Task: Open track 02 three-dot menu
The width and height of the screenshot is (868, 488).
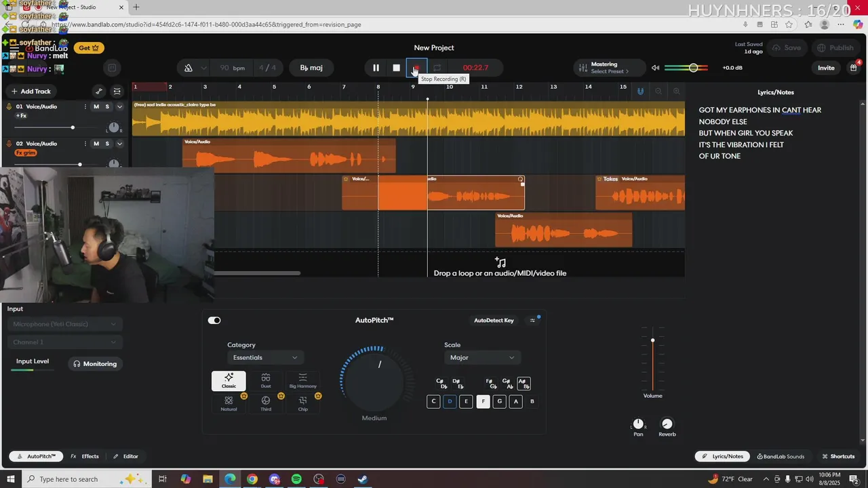Action: (85, 144)
